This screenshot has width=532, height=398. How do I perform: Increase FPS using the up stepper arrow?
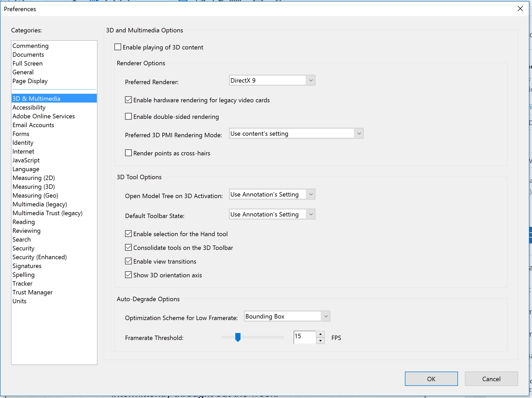point(320,334)
